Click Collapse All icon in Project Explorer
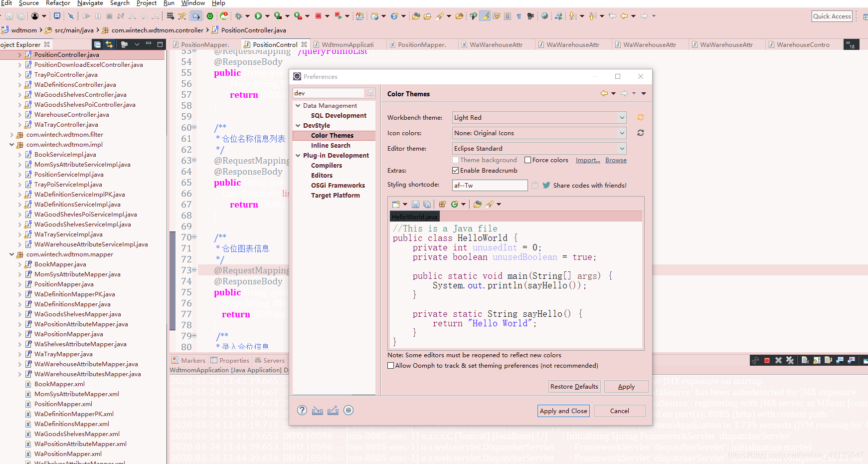This screenshot has height=464, width=868. pyautogui.click(x=97, y=44)
